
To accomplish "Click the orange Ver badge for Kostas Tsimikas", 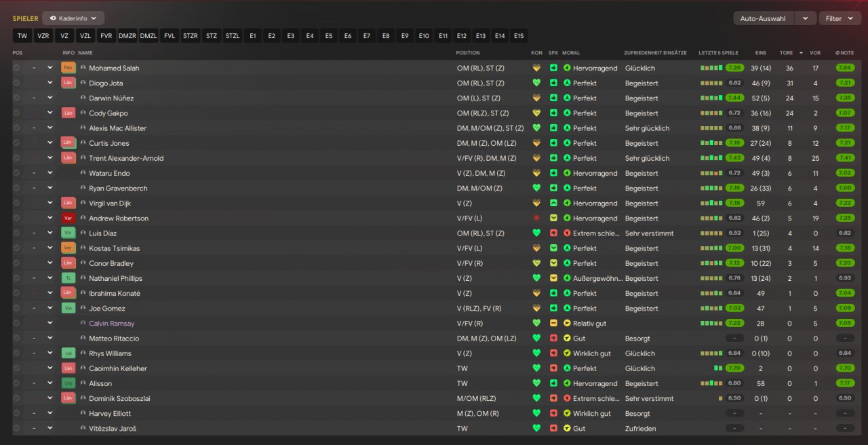I will coord(68,248).
